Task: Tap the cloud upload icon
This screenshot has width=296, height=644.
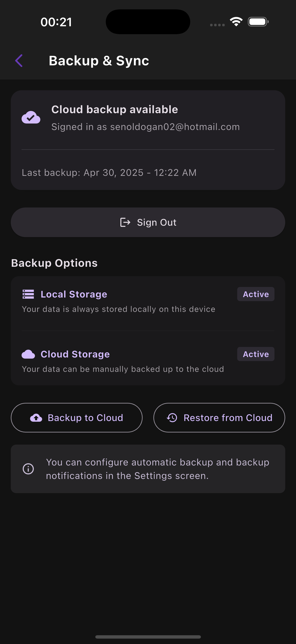Action: (x=36, y=418)
